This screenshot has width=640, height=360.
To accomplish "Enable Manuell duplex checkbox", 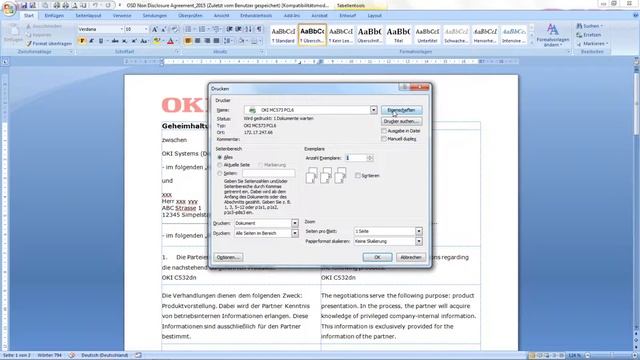I will tap(384, 139).
